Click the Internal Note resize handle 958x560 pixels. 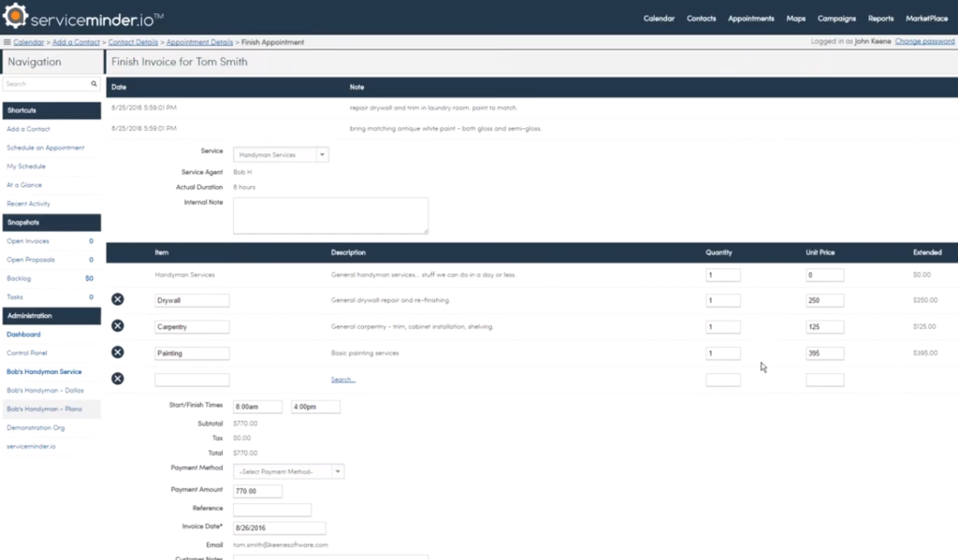point(426,231)
